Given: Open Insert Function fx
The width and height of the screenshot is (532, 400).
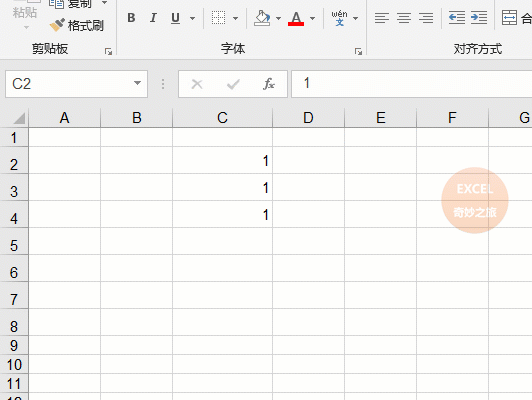Looking at the screenshot, I should tap(269, 84).
